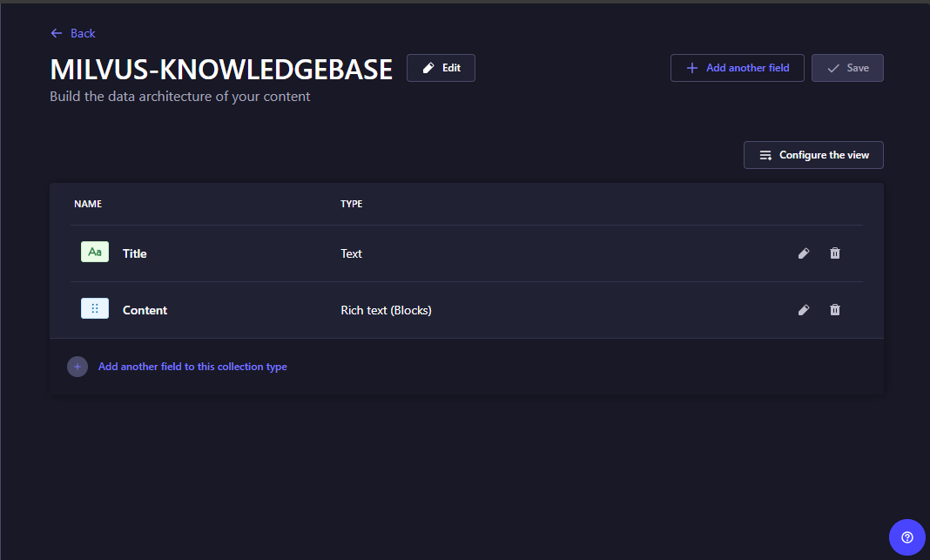Click the Rich text blocks type icon
930x560 pixels.
click(x=95, y=309)
